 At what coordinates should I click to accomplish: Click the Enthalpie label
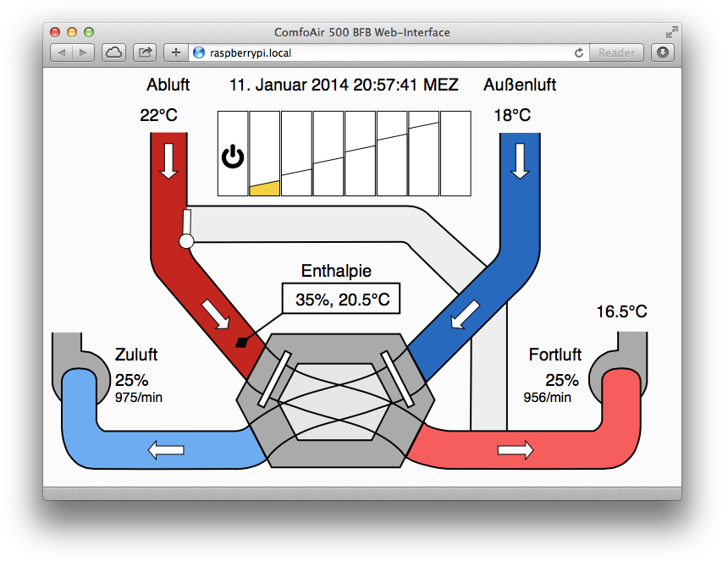tap(336, 271)
